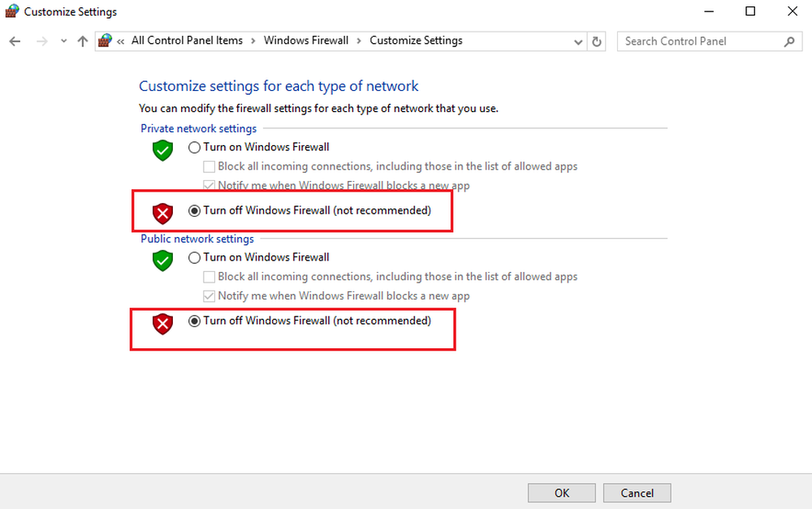Image resolution: width=812 pixels, height=509 pixels.
Task: Click the green shield under Private network
Action: point(163,150)
